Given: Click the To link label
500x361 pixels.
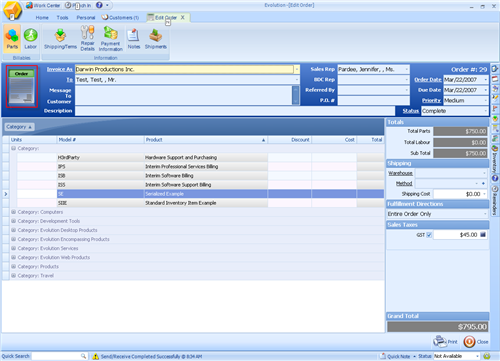Looking at the screenshot, I should pyautogui.click(x=69, y=80).
